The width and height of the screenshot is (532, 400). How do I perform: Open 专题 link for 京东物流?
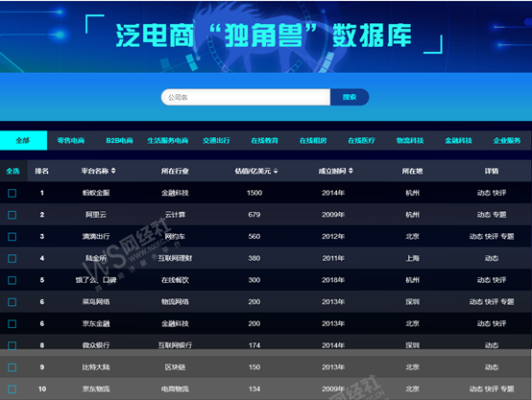(x=507, y=388)
